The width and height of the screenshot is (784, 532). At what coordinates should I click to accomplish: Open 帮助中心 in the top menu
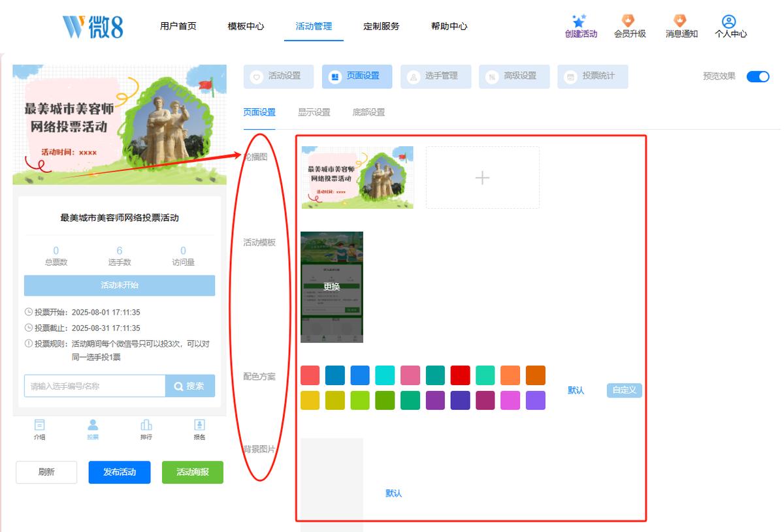[449, 26]
